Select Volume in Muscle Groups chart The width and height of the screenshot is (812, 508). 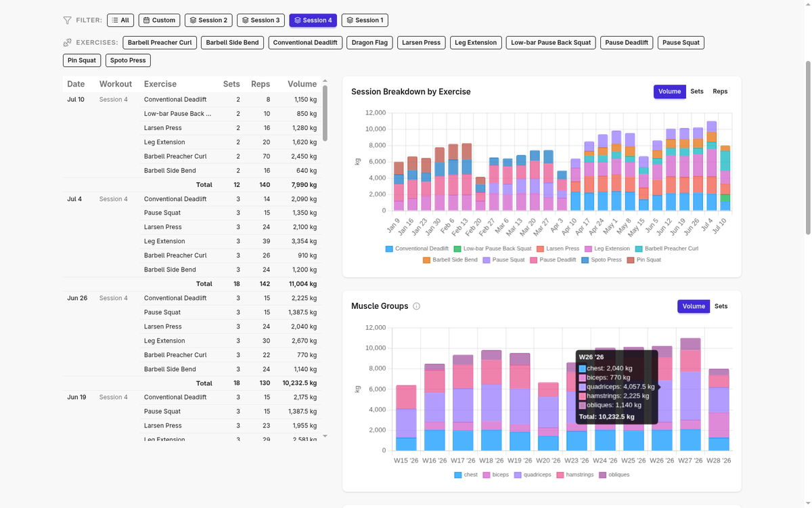pos(694,306)
